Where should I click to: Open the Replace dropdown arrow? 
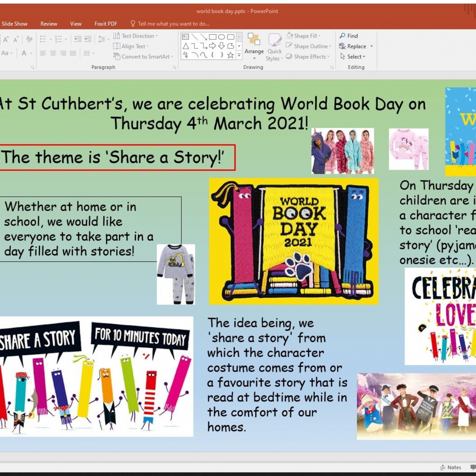pyautogui.click(x=372, y=46)
